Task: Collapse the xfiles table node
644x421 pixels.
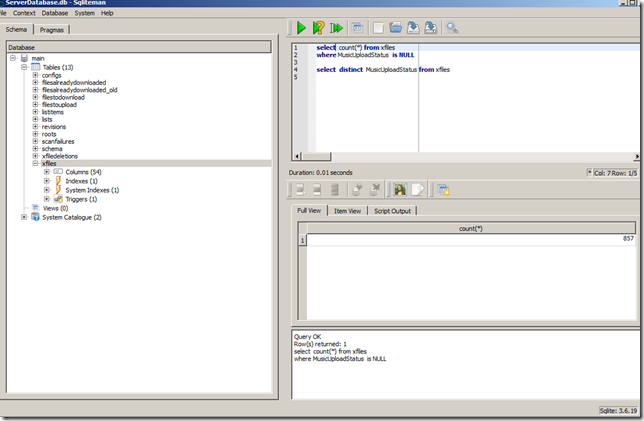Action: [x=35, y=163]
